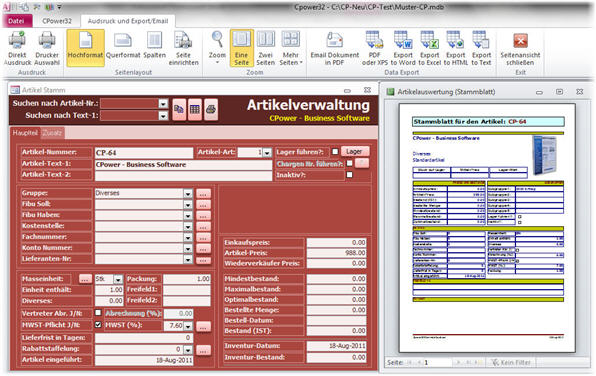Click the table list icon in Artikelverwaltung header

[195, 109]
